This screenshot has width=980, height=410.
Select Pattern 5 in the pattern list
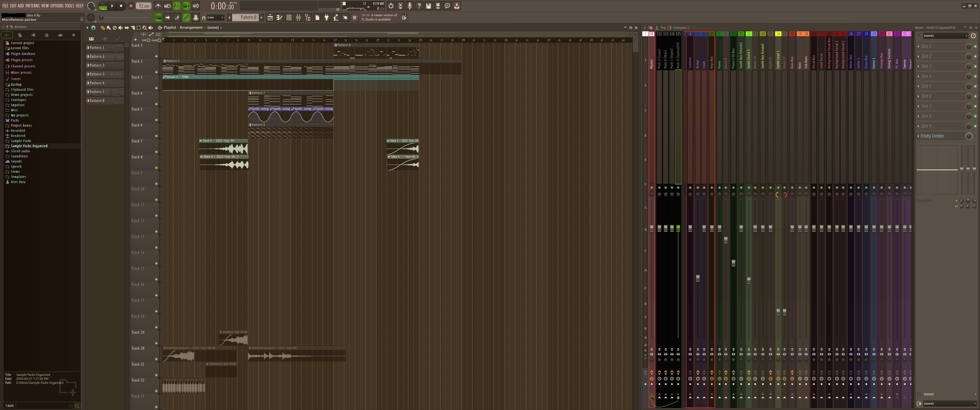97,74
